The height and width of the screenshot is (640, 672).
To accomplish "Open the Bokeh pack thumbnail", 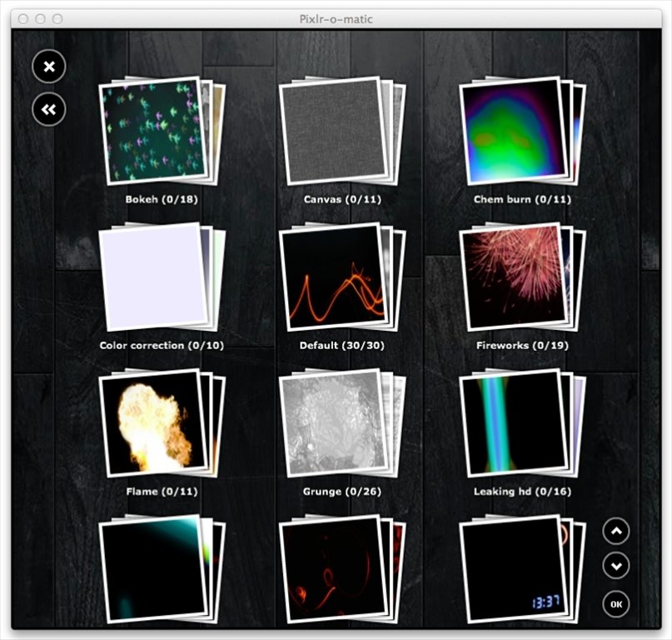I will tap(162, 130).
